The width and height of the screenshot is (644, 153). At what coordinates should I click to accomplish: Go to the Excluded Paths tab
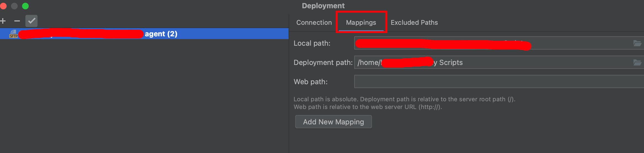click(x=414, y=23)
